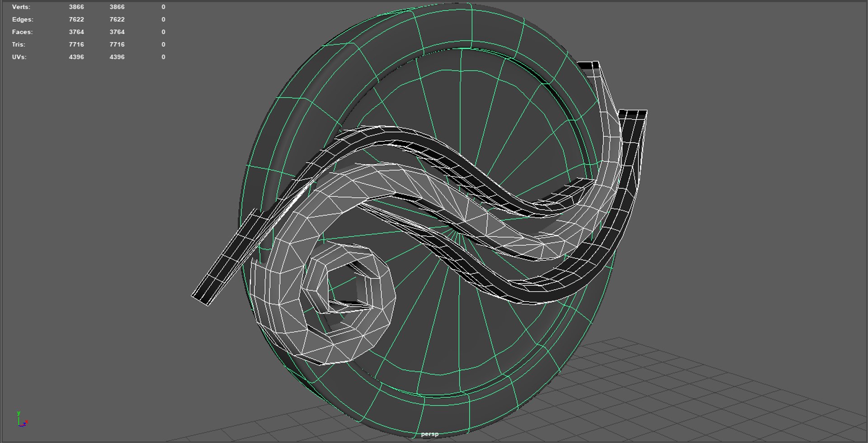Click the Faces: heads-up display label

(22, 32)
